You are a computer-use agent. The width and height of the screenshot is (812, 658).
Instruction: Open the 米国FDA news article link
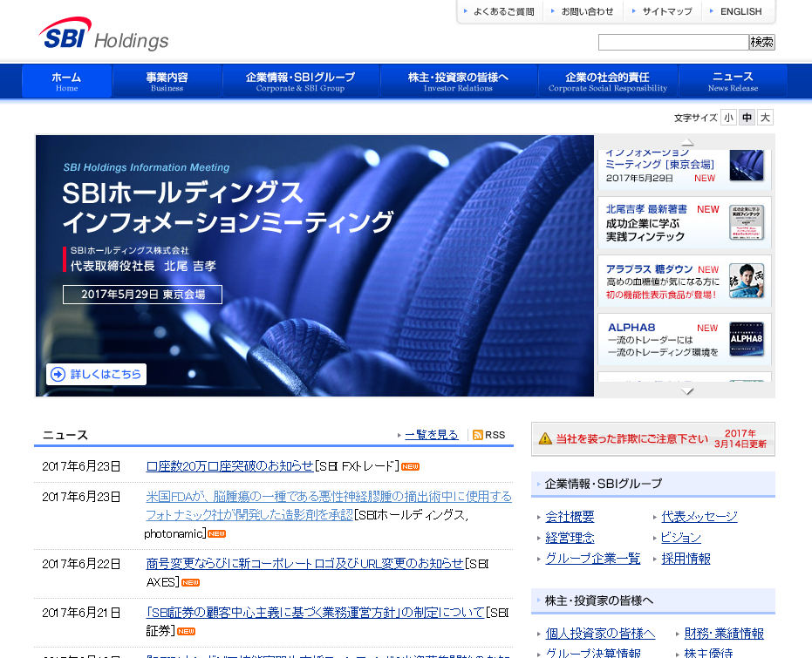point(328,505)
